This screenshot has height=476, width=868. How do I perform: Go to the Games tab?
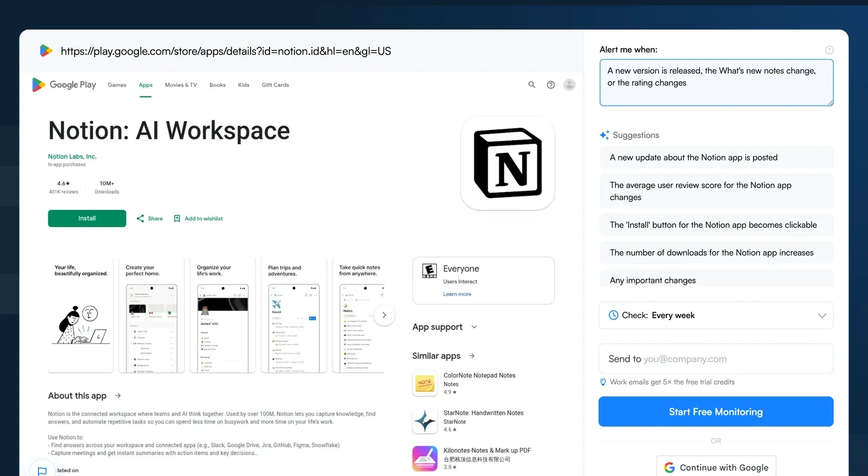(x=117, y=85)
